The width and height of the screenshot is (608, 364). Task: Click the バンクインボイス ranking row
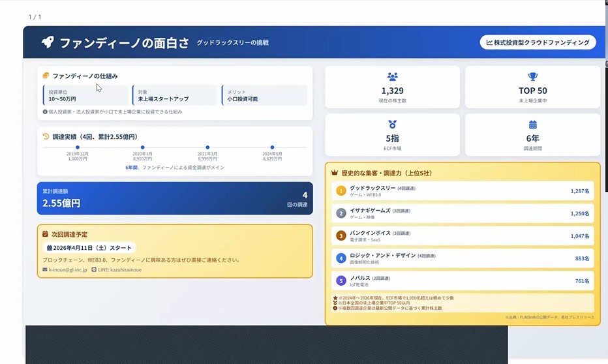463,235
